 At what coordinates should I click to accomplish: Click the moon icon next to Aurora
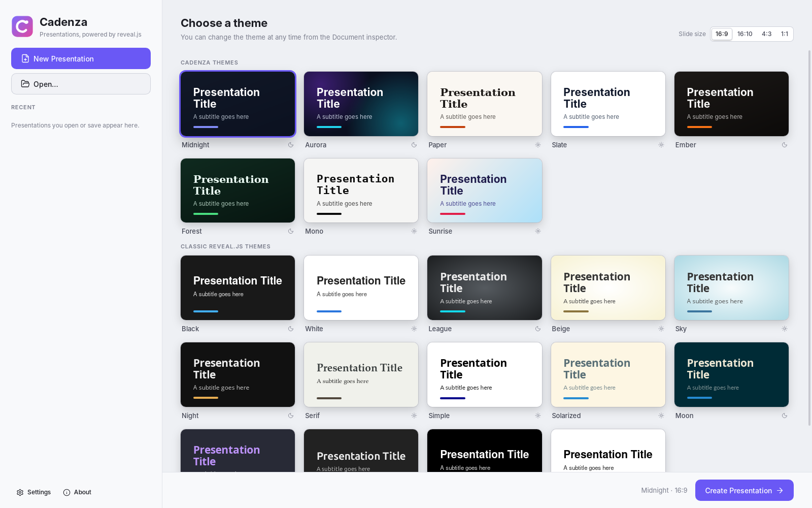point(414,145)
